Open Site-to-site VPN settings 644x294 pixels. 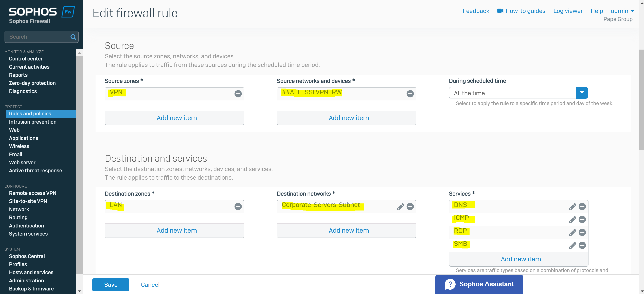coord(28,201)
